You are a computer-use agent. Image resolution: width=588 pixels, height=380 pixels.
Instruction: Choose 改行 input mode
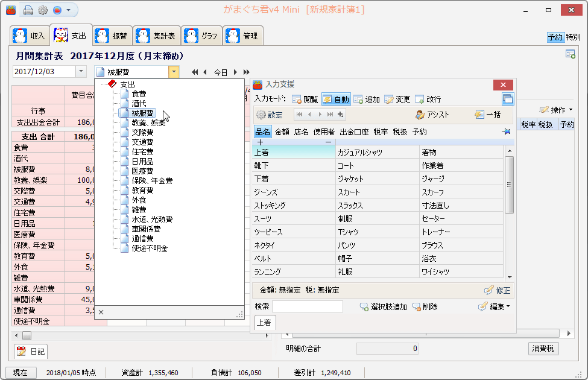[x=428, y=100]
